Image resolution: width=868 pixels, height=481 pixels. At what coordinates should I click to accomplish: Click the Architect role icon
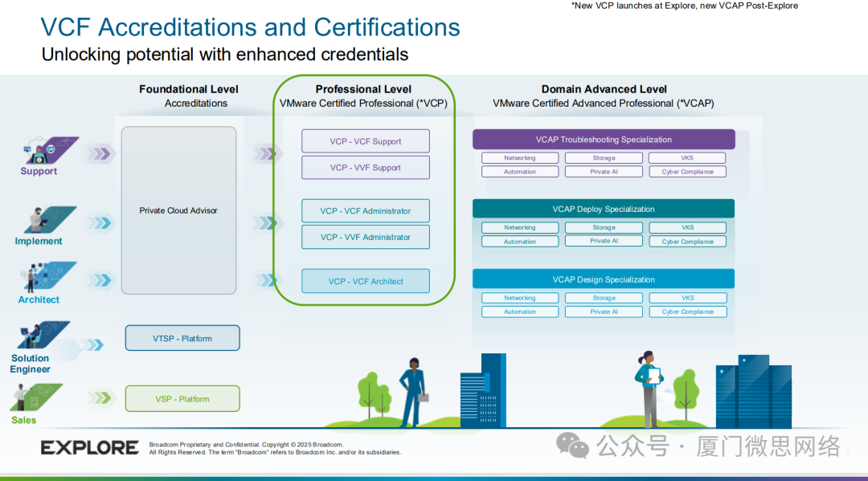49,277
